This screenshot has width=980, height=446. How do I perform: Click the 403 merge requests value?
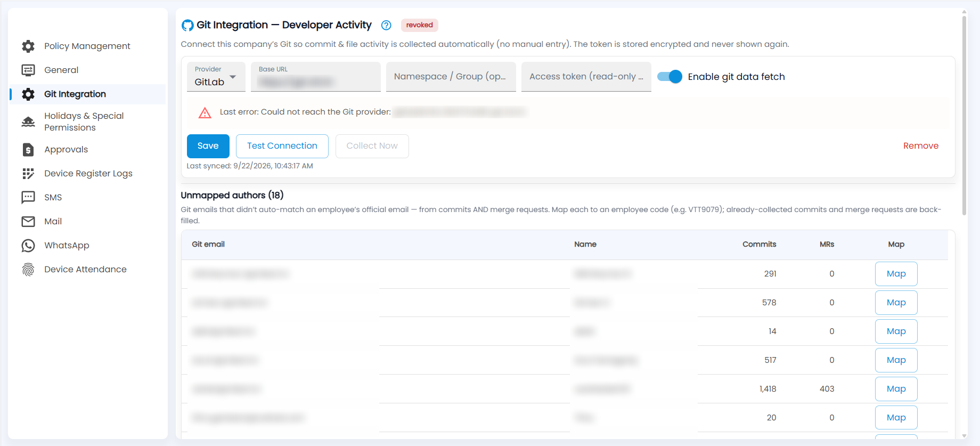pyautogui.click(x=827, y=389)
